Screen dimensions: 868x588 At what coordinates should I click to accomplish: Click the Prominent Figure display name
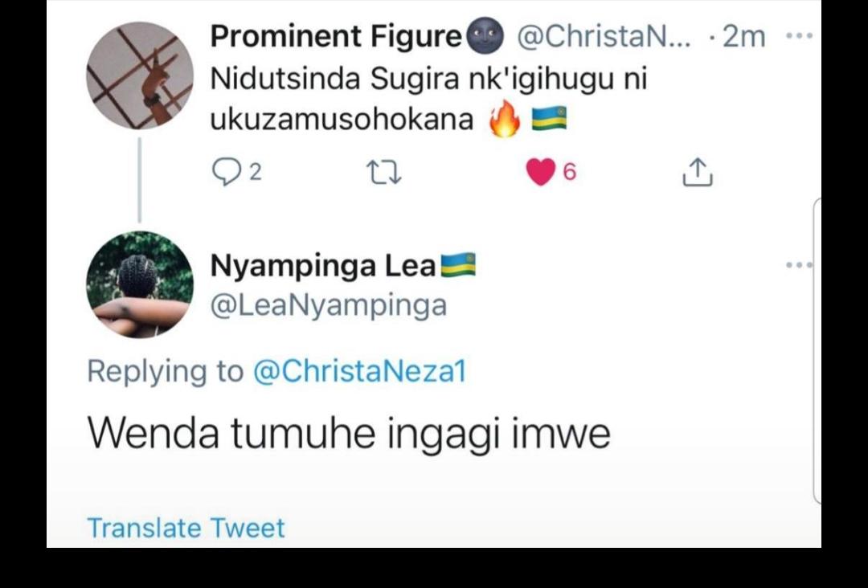336,36
